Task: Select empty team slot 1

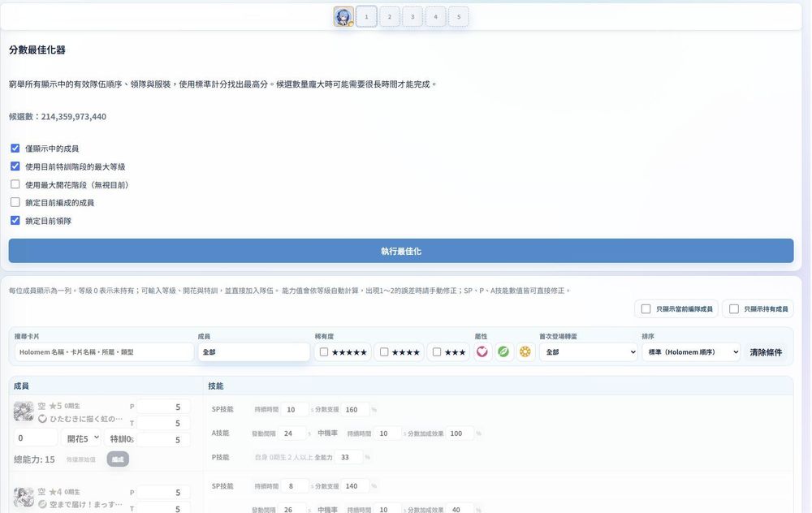Action: click(x=366, y=16)
